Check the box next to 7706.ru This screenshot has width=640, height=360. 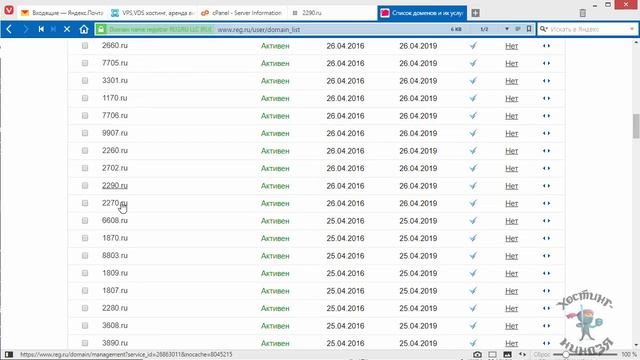tap(85, 116)
